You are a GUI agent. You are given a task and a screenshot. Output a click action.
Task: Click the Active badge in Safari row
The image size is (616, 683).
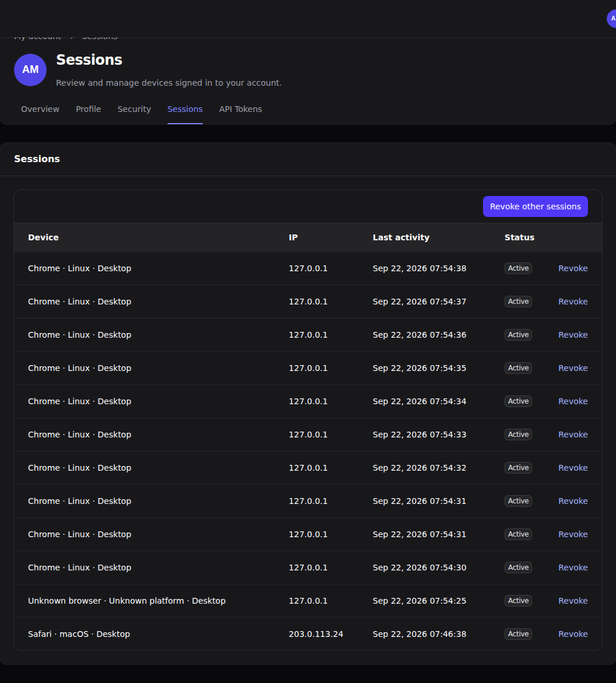pyautogui.click(x=518, y=634)
